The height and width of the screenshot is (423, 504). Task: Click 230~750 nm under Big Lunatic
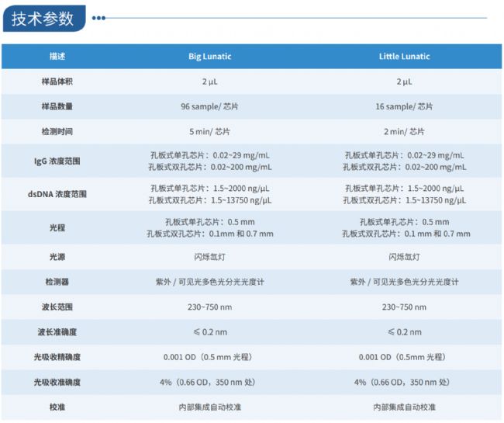[x=209, y=307]
